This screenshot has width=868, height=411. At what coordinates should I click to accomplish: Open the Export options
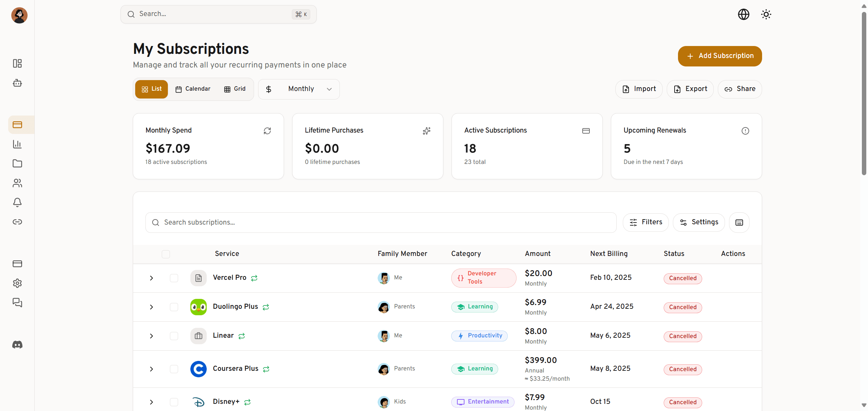pos(690,89)
